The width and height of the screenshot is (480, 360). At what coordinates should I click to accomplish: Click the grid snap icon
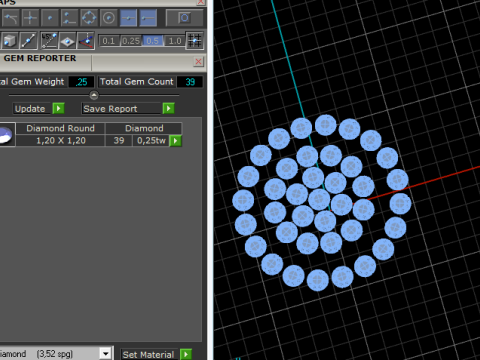click(x=194, y=41)
